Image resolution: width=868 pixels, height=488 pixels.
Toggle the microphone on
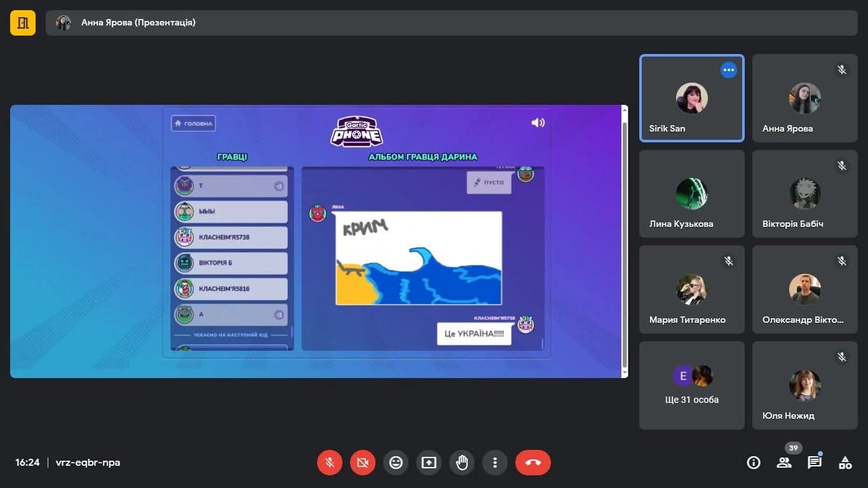click(330, 463)
